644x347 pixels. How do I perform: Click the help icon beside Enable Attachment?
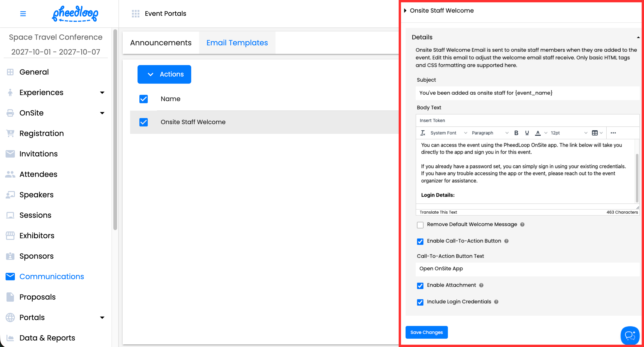click(x=481, y=285)
